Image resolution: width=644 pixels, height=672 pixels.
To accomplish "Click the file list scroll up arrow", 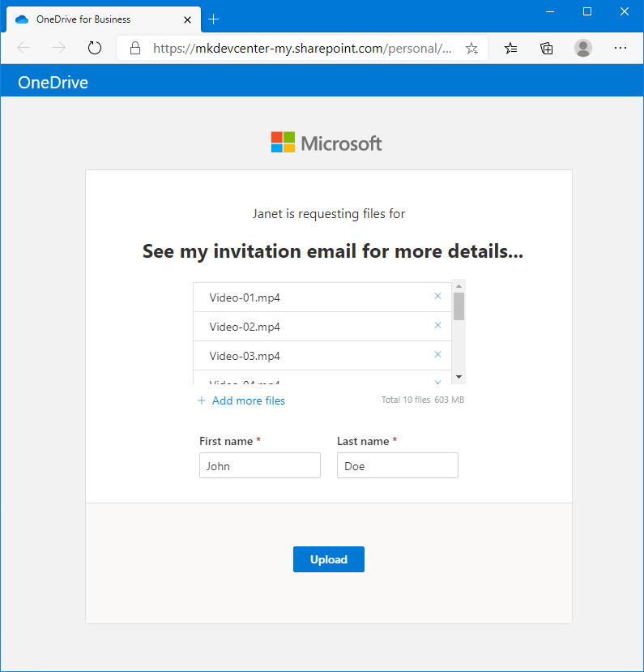I will tap(458, 286).
